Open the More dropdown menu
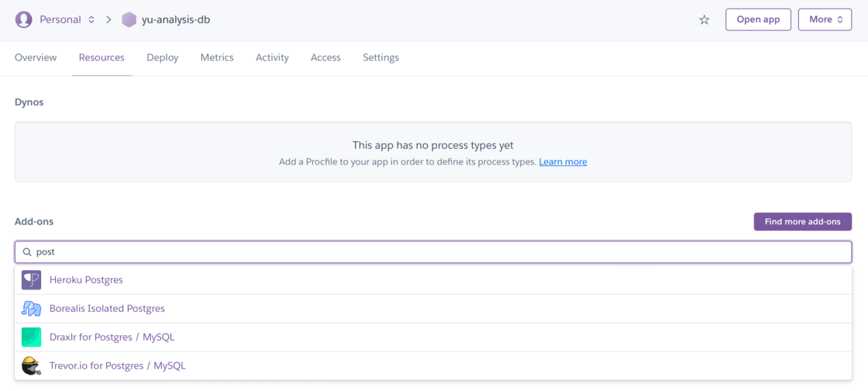The height and width of the screenshot is (391, 868). coord(825,19)
